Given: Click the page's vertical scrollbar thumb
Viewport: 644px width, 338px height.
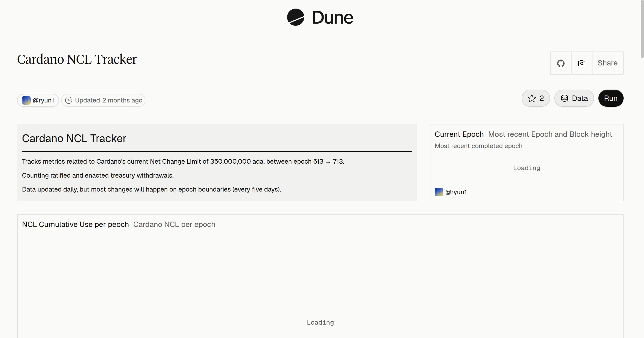Looking at the screenshot, I should click(x=642, y=29).
